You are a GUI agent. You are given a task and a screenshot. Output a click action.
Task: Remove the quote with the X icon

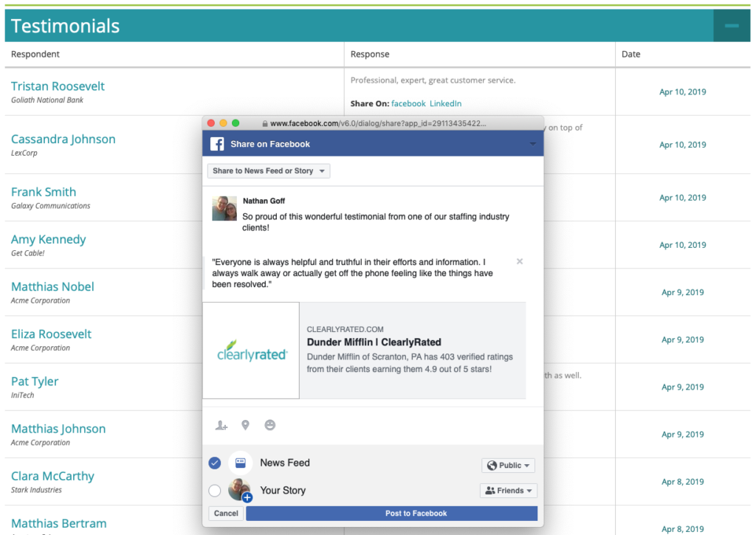520,261
